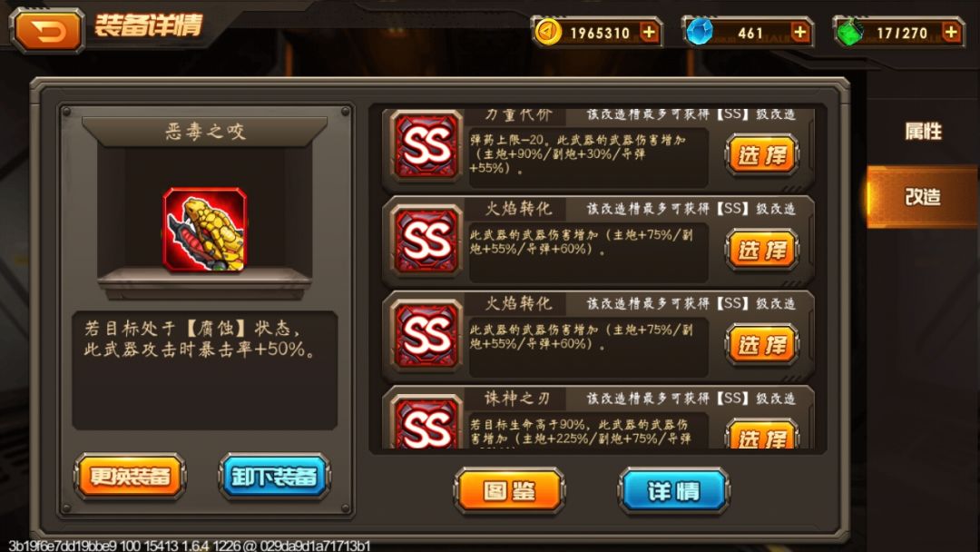Click the blue 卸下装备 button
Viewport: 980px width, 552px height.
point(274,477)
